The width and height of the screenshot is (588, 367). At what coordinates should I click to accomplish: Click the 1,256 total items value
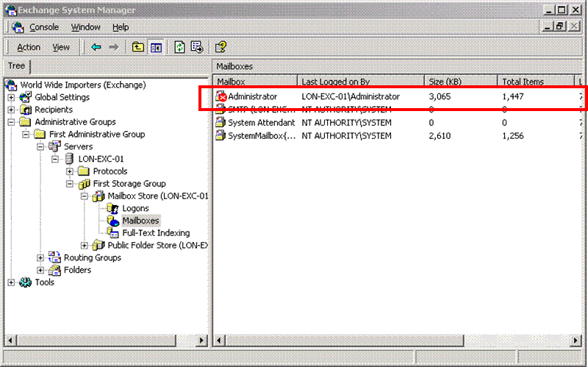coord(512,135)
